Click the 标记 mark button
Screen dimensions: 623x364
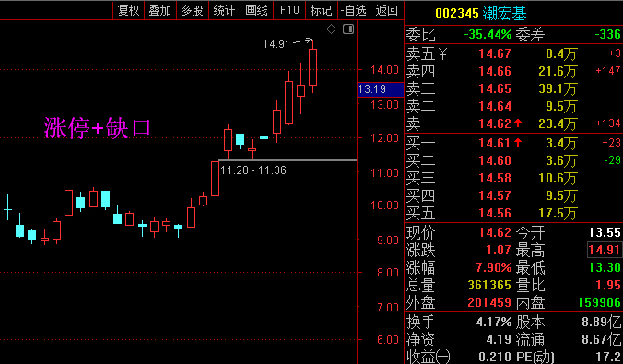pos(321,10)
